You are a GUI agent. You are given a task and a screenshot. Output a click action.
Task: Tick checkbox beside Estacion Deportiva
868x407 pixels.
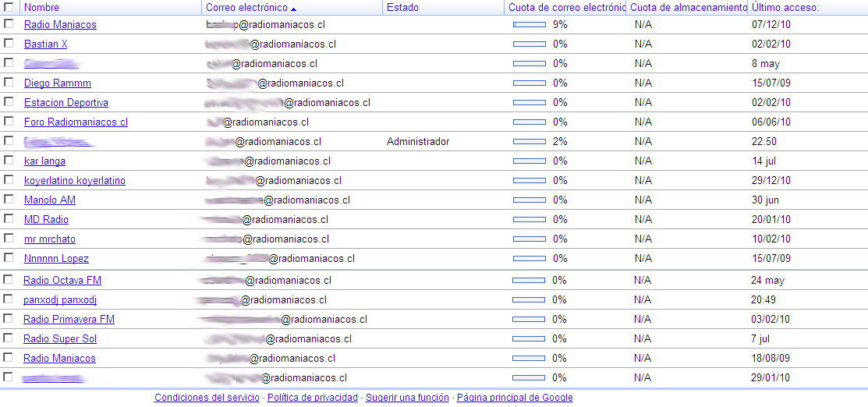(9, 101)
